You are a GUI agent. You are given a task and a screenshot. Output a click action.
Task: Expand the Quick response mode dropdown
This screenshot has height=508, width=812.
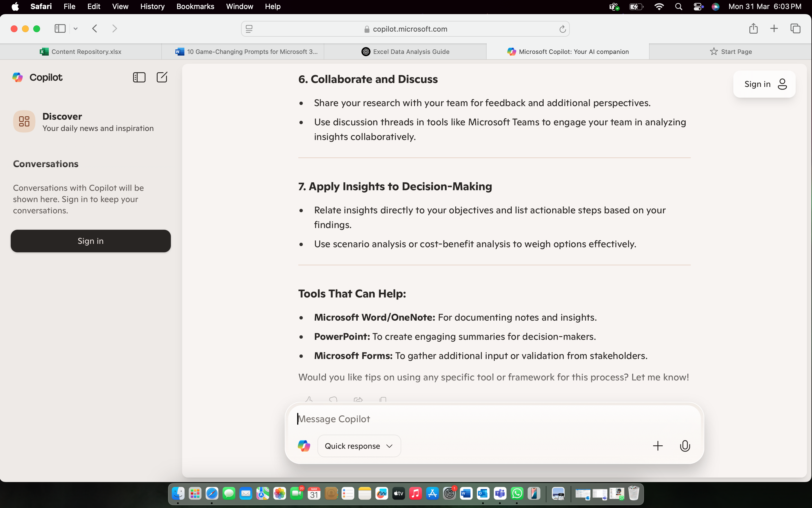[359, 446]
